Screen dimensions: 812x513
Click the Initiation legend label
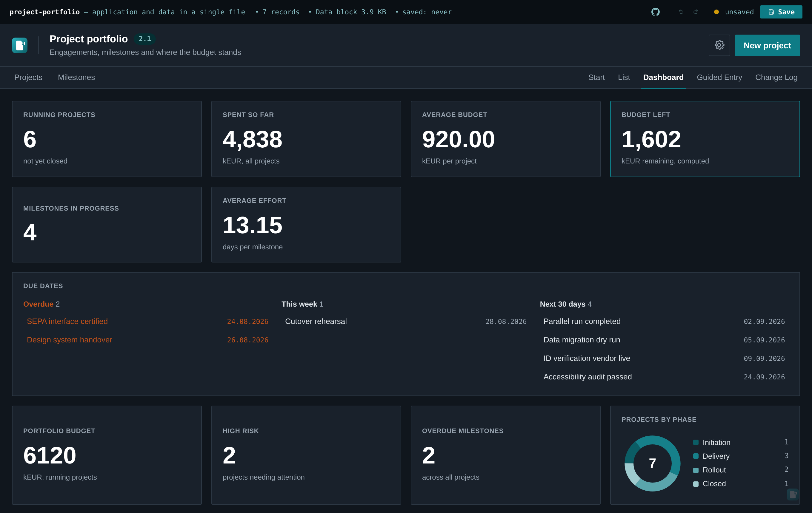pyautogui.click(x=716, y=443)
